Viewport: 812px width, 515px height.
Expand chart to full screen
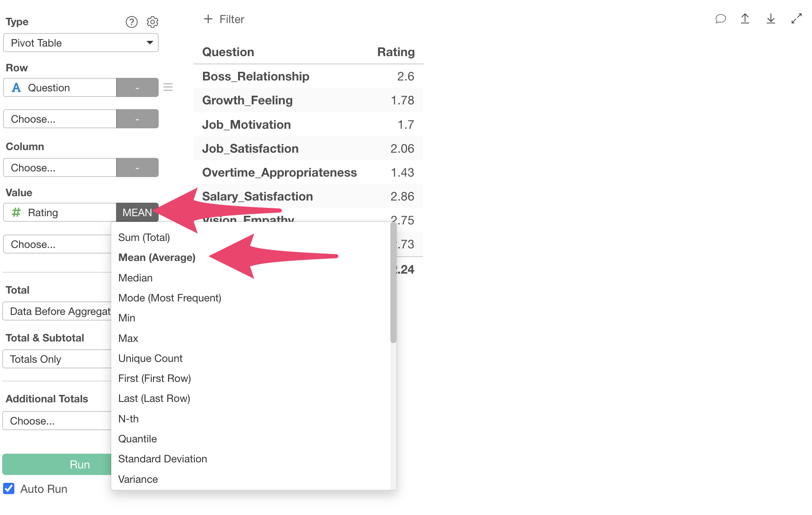[x=796, y=19]
